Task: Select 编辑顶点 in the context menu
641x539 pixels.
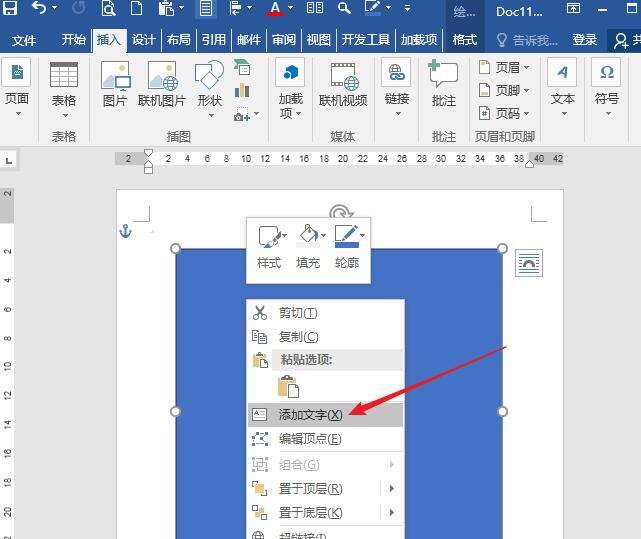Action: pyautogui.click(x=310, y=439)
